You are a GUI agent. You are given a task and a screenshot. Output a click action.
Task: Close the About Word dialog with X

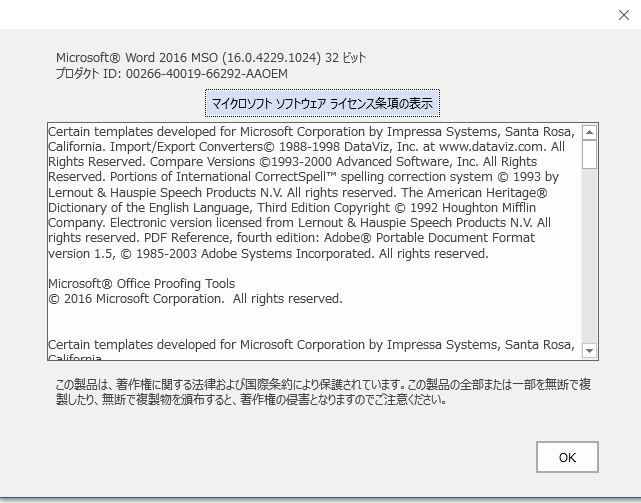tap(623, 15)
